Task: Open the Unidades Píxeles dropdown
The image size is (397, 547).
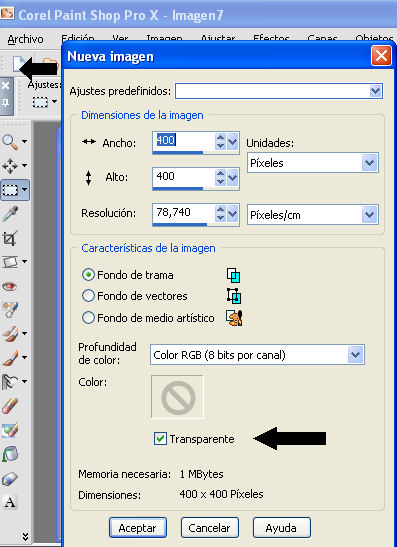Action: pyautogui.click(x=369, y=163)
